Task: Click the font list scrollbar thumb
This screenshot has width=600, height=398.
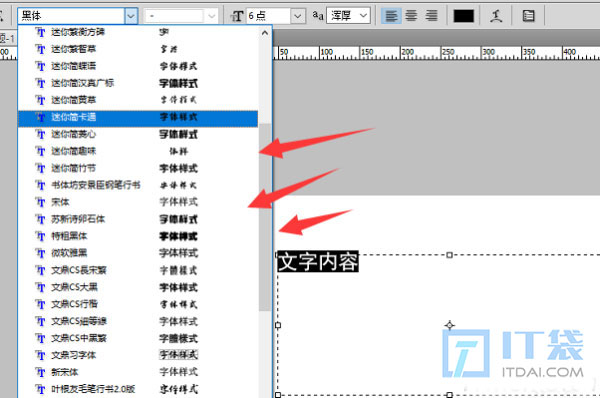Action: click(x=265, y=217)
